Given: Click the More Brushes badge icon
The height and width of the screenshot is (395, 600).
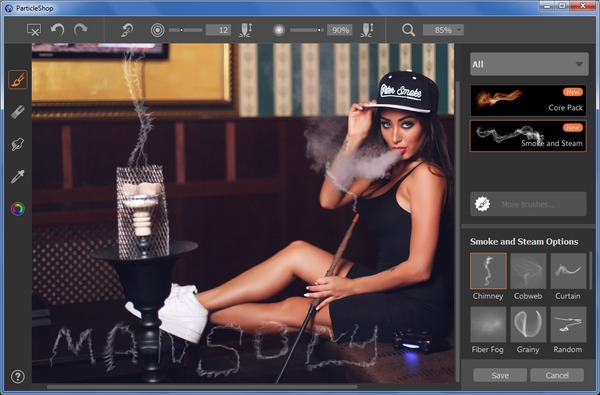Looking at the screenshot, I should (x=482, y=204).
